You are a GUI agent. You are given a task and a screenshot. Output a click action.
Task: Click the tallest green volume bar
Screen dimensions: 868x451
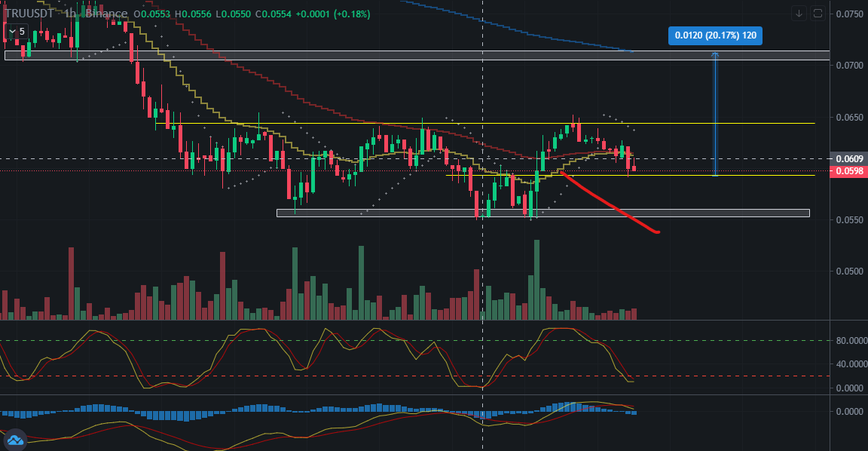[x=536, y=280]
